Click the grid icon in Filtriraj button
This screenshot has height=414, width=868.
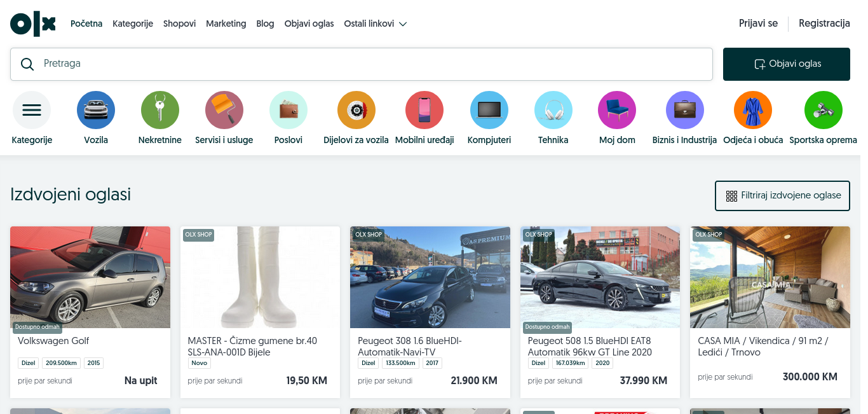pos(731,196)
